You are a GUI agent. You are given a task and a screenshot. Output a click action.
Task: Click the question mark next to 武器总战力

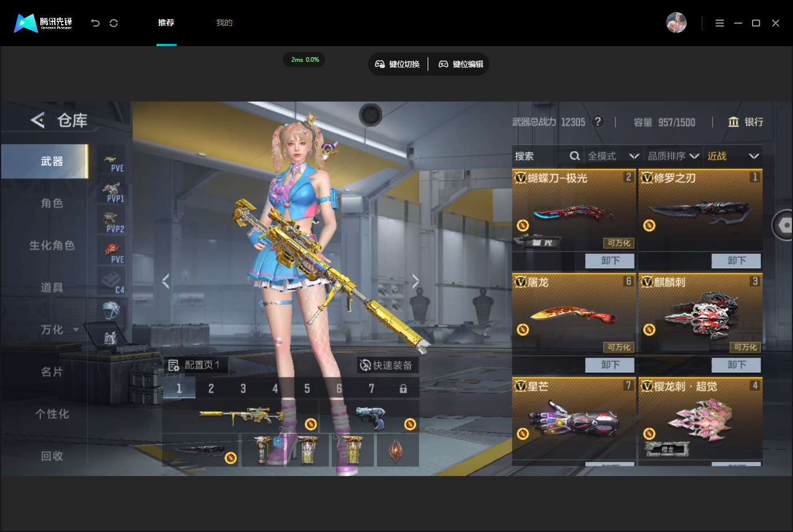coord(598,122)
